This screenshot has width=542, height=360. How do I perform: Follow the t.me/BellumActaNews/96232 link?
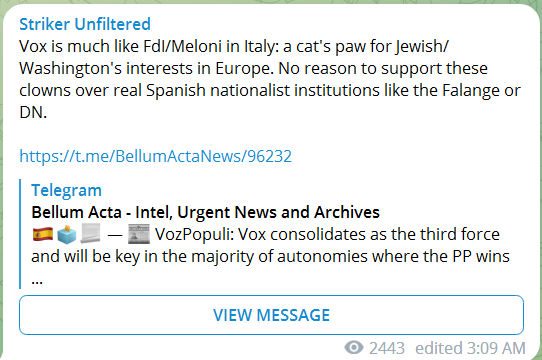click(x=156, y=156)
